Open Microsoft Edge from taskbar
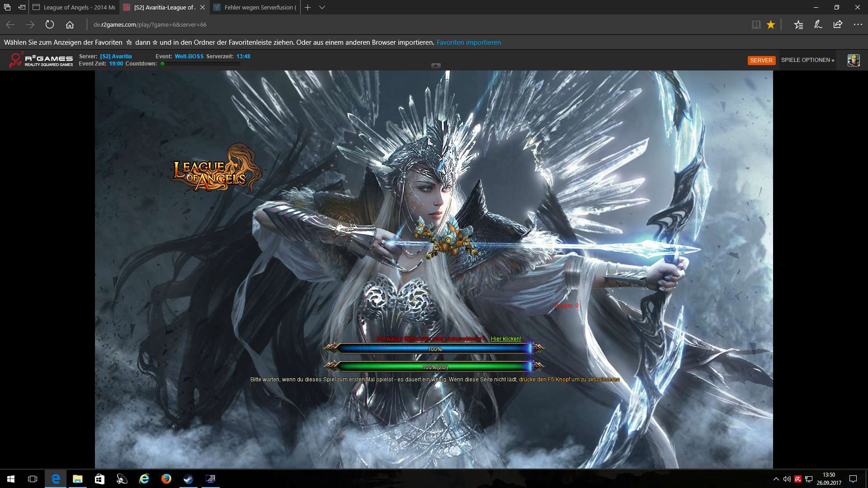 pyautogui.click(x=56, y=479)
